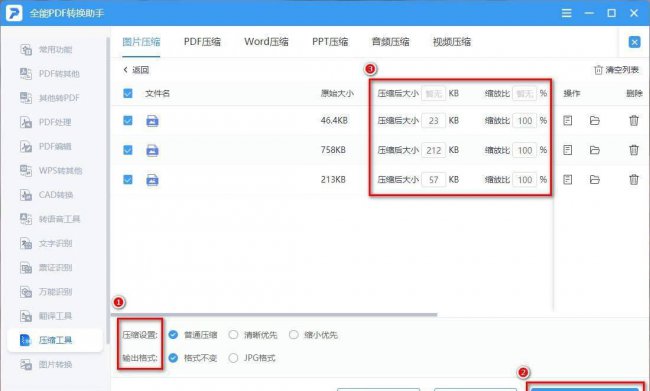The image size is (650, 391).
Task: Open 翻译工具 in the sidebar
Action: pos(46,316)
